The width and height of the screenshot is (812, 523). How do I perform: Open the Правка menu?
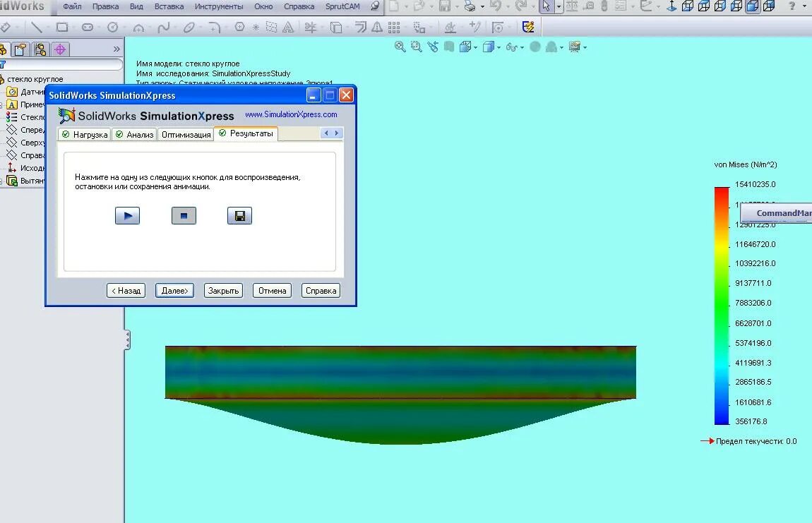tap(106, 6)
